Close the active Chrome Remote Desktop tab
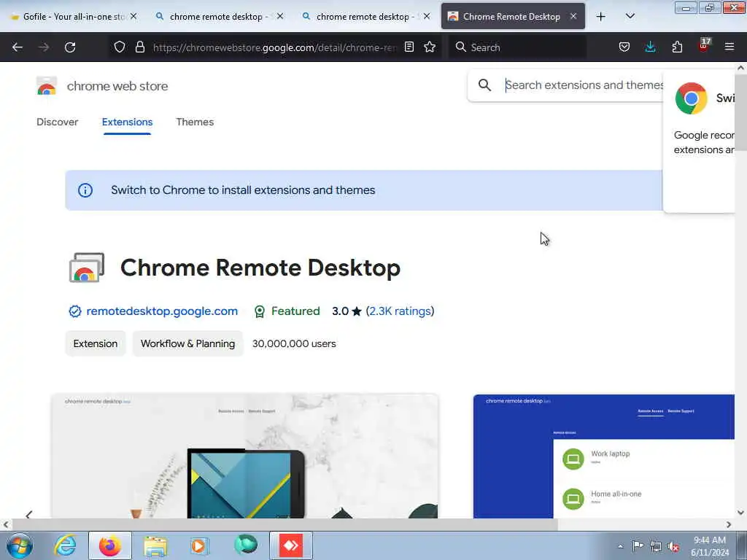Viewport: 747px width, 560px height. point(573,16)
